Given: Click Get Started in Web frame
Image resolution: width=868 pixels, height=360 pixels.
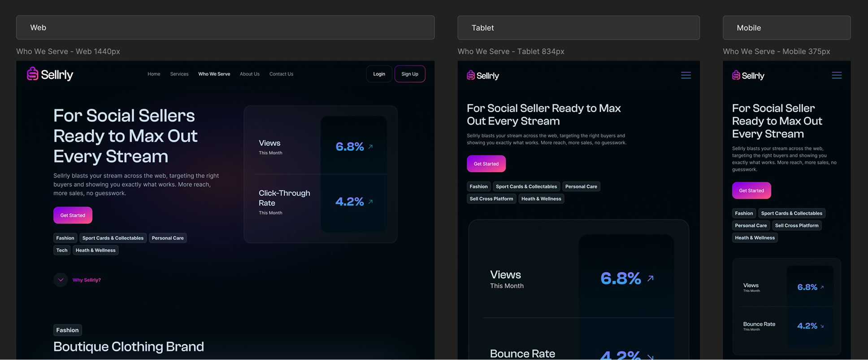Looking at the screenshot, I should [x=73, y=215].
